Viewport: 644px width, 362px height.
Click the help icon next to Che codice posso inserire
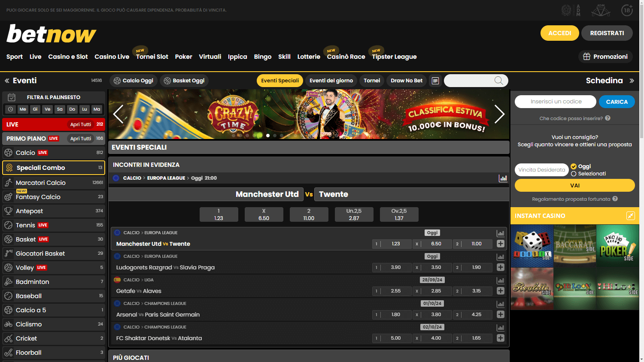tap(608, 118)
